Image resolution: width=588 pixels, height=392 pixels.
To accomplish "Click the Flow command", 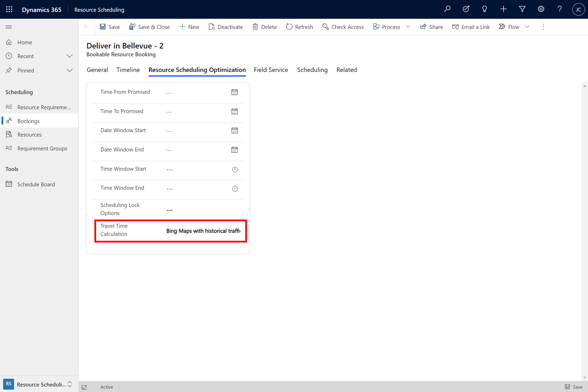I will click(x=509, y=27).
